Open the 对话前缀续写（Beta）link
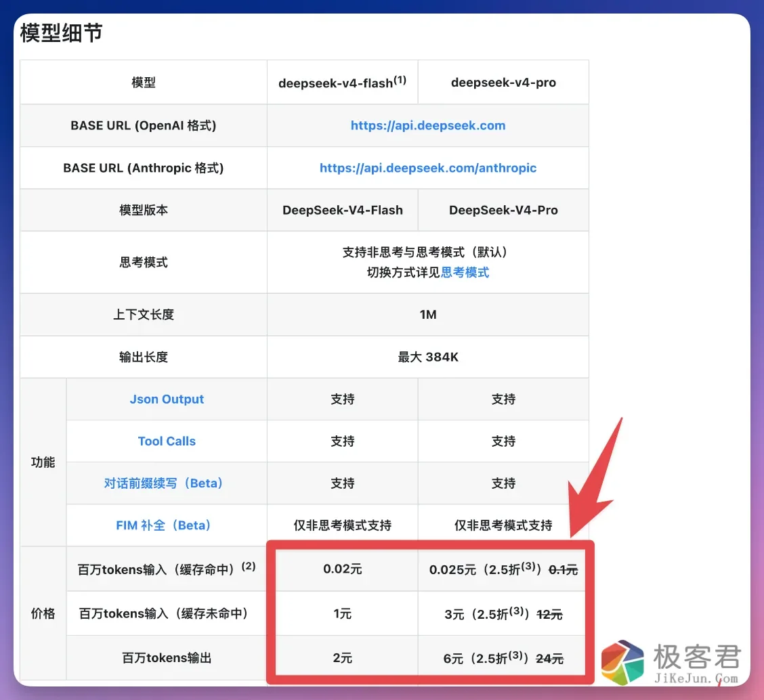This screenshot has height=700, width=764. coord(163,483)
